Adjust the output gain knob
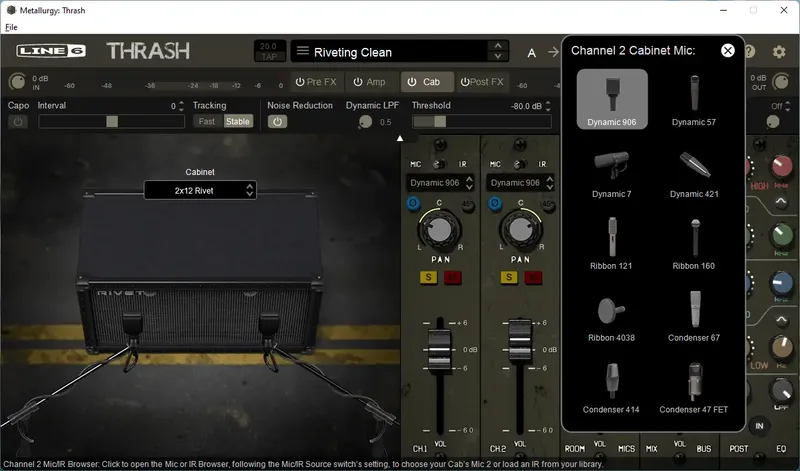800x471 pixels. (780, 82)
